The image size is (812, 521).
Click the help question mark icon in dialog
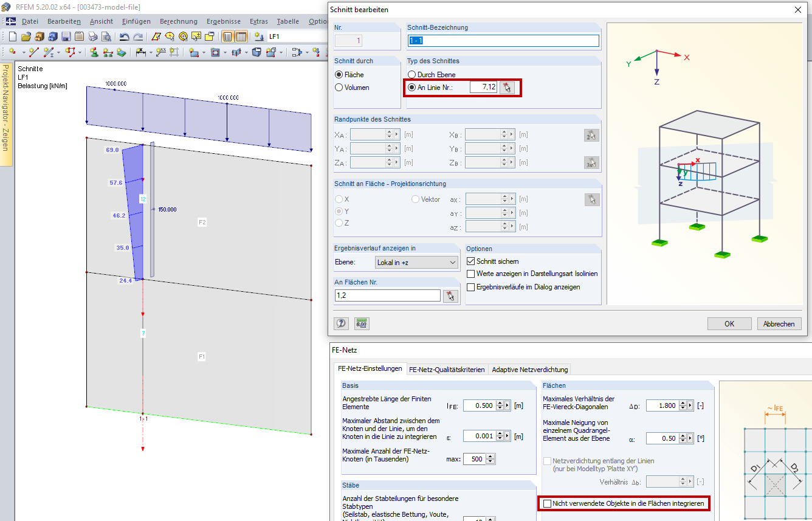tap(341, 323)
